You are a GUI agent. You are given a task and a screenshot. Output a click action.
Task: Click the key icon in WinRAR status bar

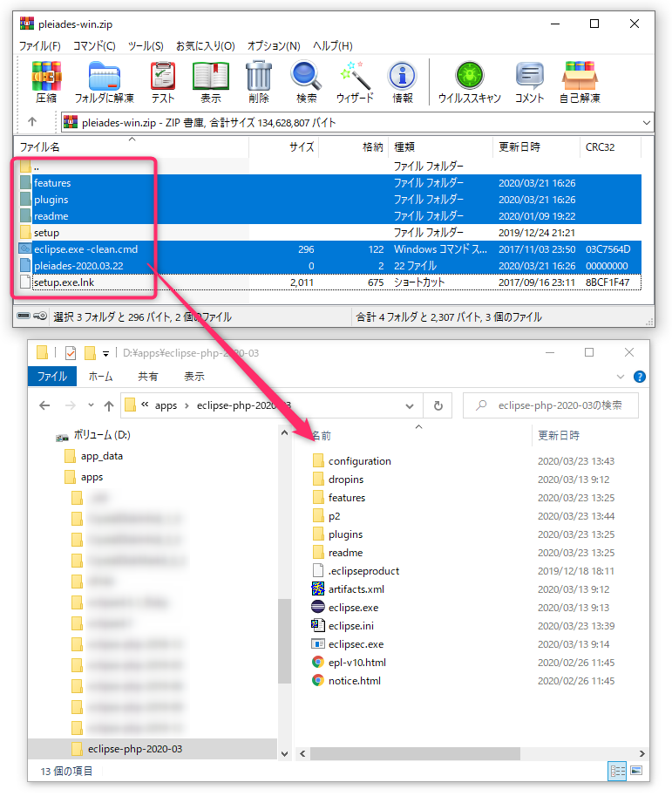pos(40,316)
